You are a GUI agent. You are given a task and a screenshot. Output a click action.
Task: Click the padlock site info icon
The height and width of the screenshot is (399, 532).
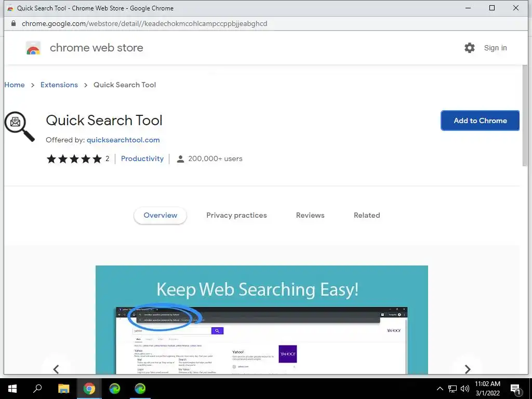tap(13, 23)
